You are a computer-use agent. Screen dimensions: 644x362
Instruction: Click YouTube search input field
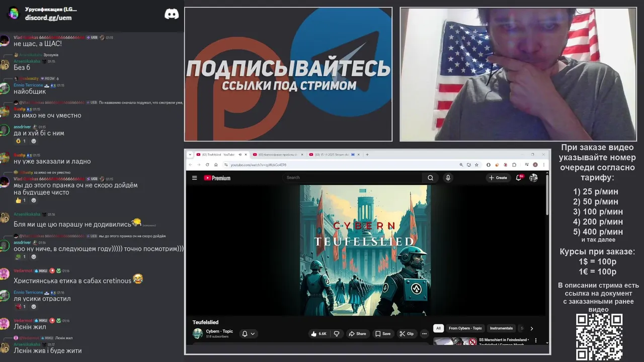(352, 177)
